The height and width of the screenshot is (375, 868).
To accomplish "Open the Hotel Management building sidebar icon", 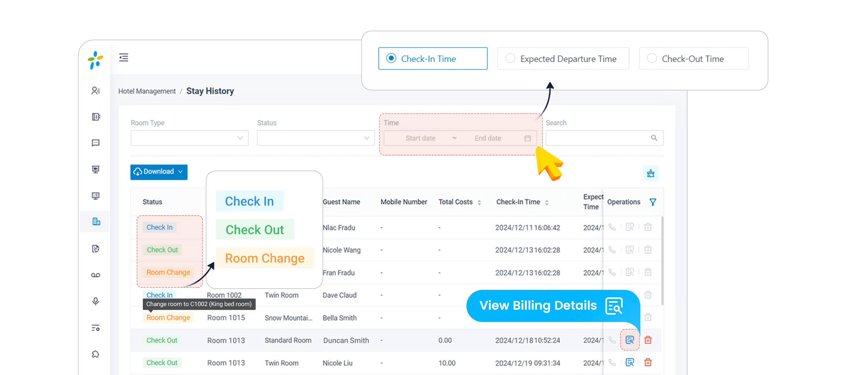I will click(x=96, y=221).
